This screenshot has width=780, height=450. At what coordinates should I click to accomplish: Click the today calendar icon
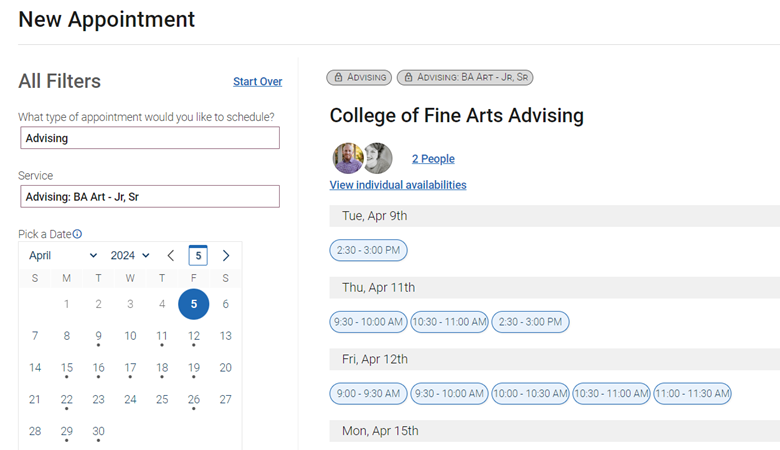pyautogui.click(x=198, y=256)
